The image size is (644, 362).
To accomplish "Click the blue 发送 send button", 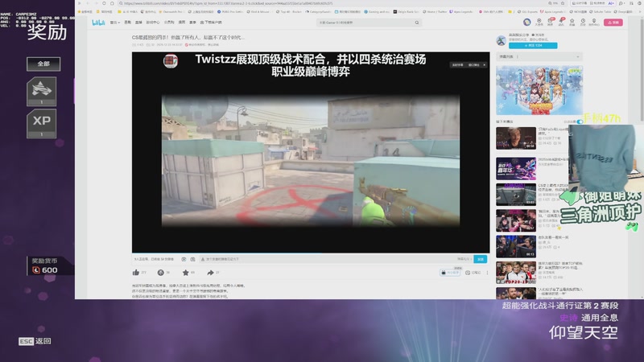I will click(x=480, y=259).
